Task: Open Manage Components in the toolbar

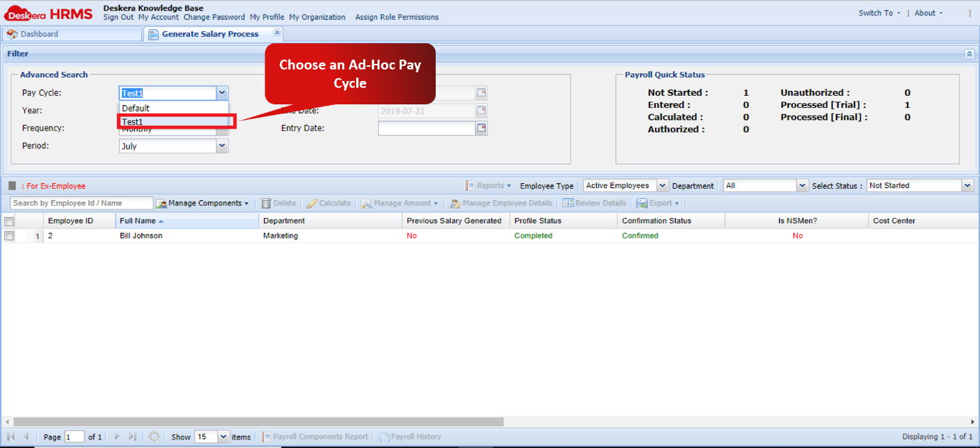Action: point(203,202)
